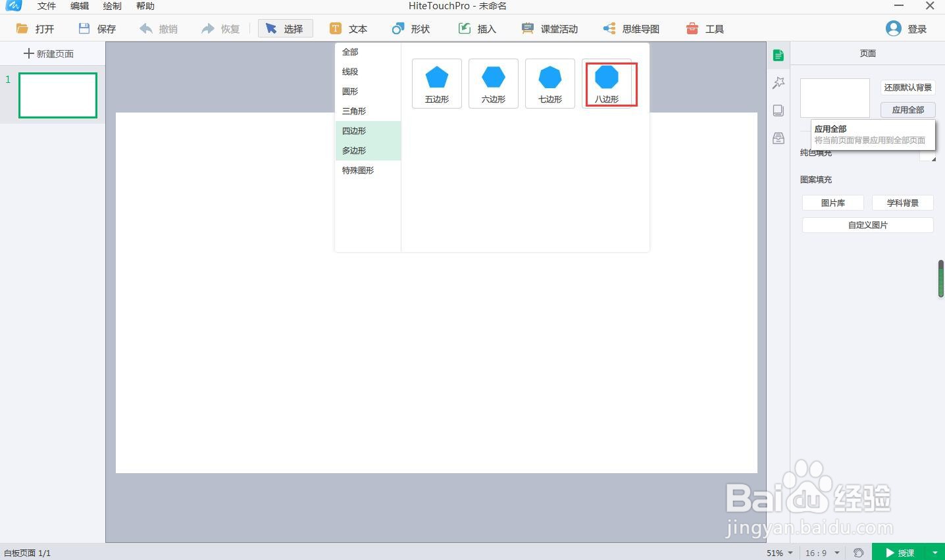
Task: Click the 白板页面 1/1 status text
Action: click(28, 553)
